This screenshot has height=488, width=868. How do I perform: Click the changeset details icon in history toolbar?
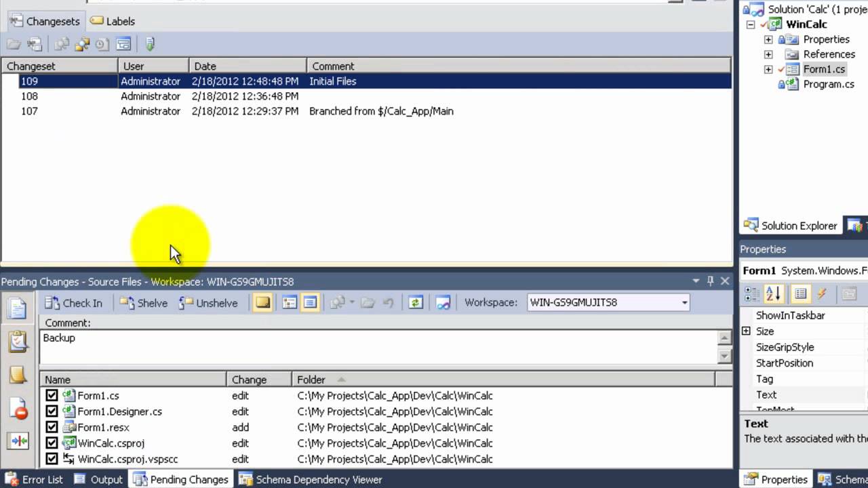click(35, 45)
